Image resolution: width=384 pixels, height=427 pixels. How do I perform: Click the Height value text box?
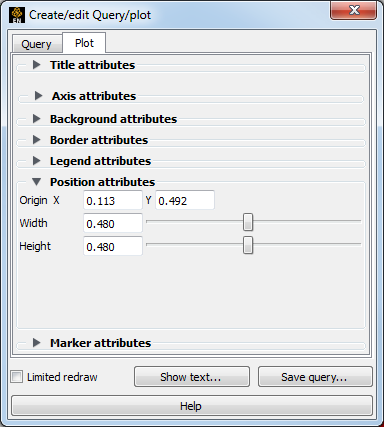[x=113, y=246]
